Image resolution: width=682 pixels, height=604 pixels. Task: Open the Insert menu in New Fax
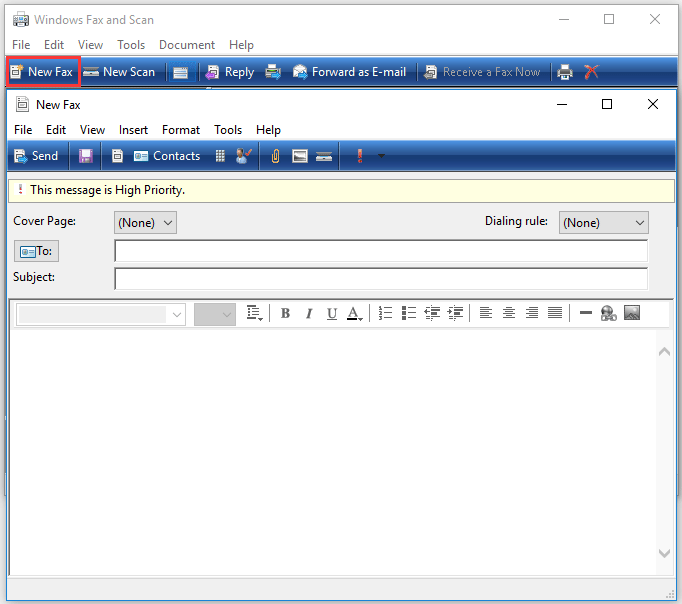tap(133, 130)
